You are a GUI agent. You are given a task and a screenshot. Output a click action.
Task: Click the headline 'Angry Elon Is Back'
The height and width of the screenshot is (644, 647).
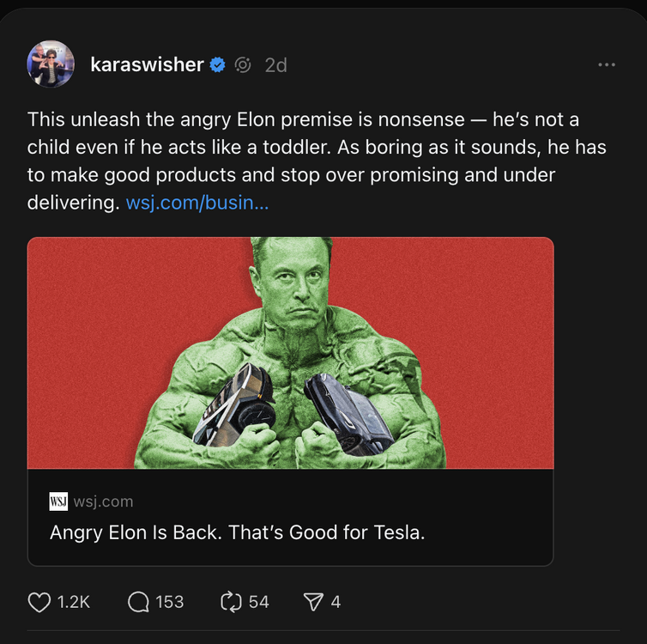(237, 532)
